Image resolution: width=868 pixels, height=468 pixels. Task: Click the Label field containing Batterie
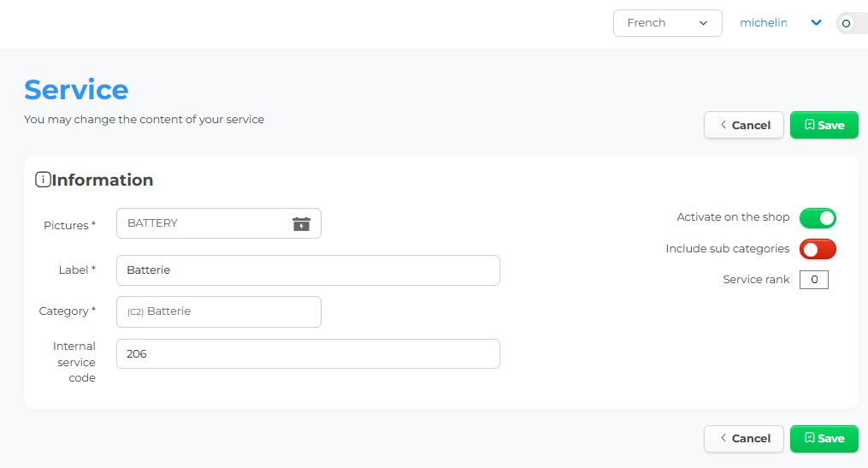click(x=309, y=270)
